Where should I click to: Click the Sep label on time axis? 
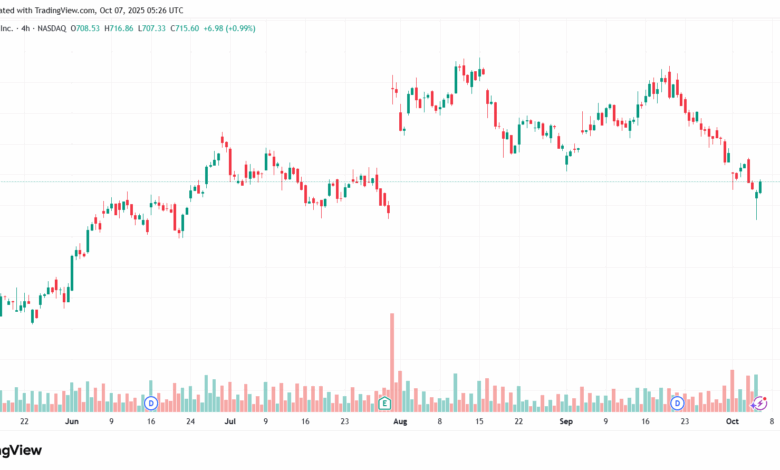click(565, 423)
